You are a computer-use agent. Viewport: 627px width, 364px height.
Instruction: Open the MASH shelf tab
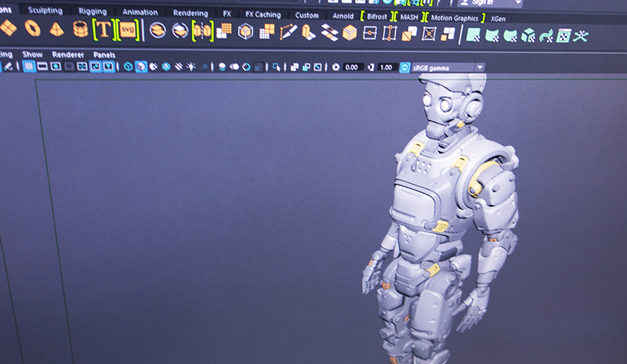pos(408,17)
